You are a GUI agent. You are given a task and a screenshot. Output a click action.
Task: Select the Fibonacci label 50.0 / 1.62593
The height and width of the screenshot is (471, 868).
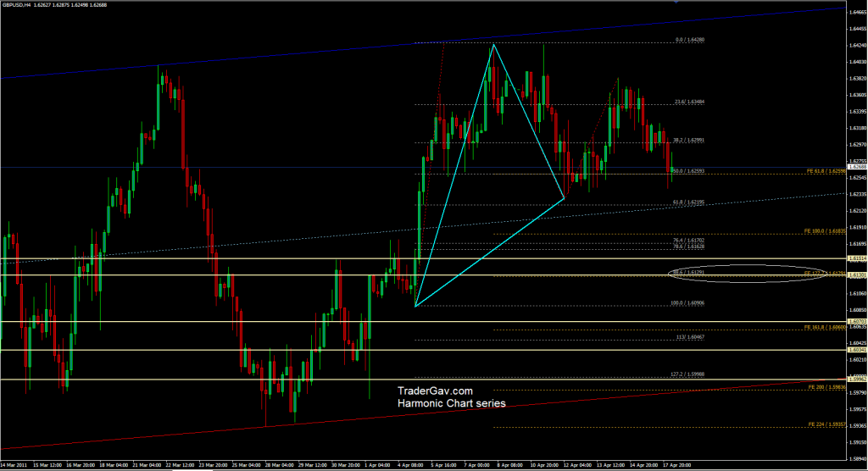pos(689,171)
